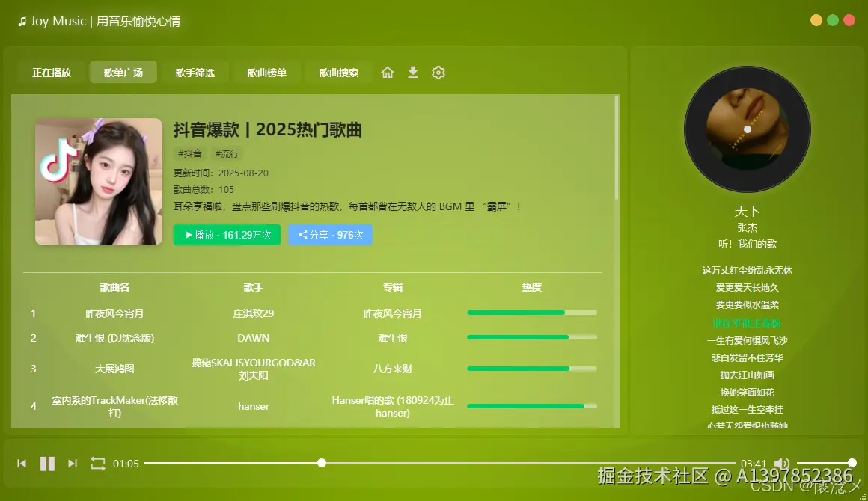Pause the currently playing song
Screen dimensions: 868x501
click(47, 463)
